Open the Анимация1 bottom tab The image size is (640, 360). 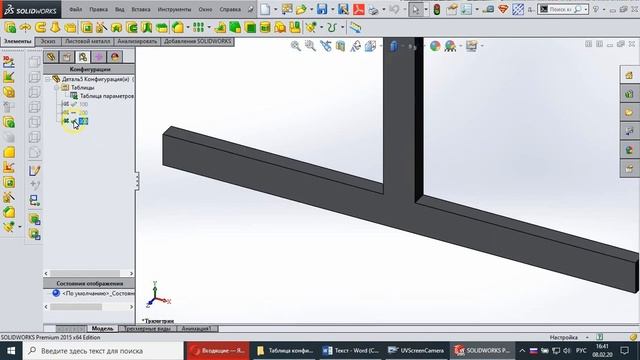pyautogui.click(x=197, y=329)
